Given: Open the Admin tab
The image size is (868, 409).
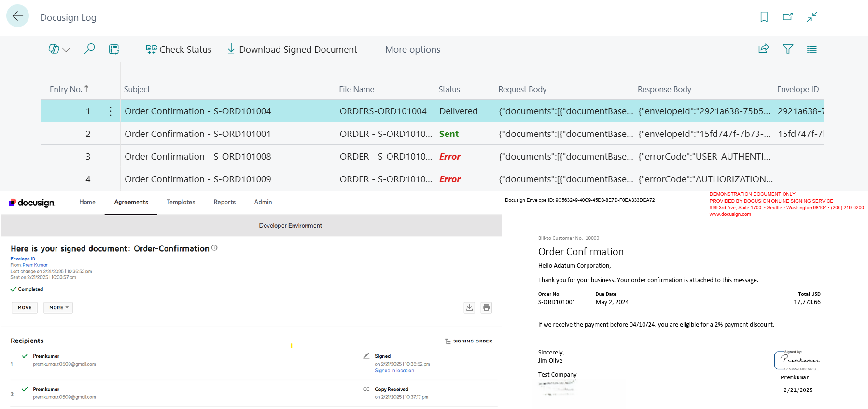Looking at the screenshot, I should pos(263,202).
